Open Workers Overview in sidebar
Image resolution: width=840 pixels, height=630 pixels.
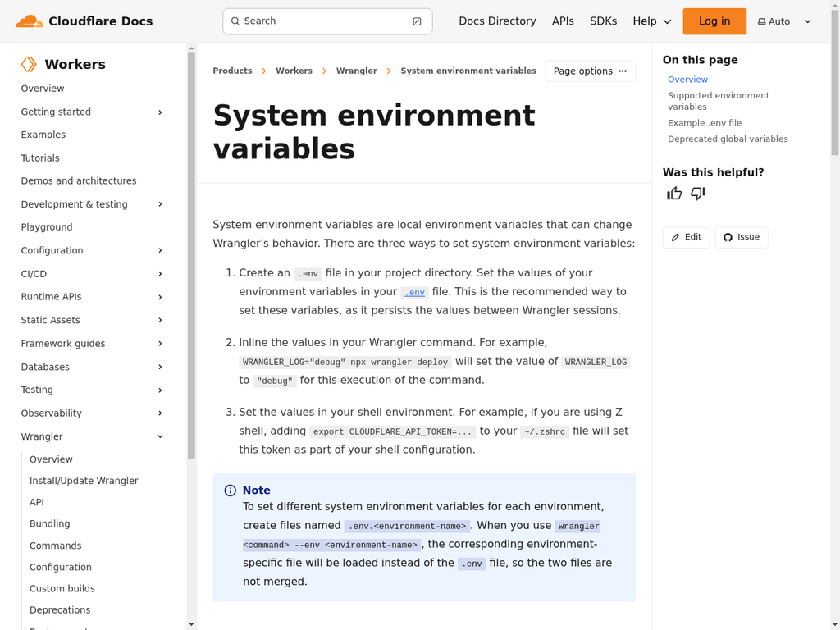43,89
